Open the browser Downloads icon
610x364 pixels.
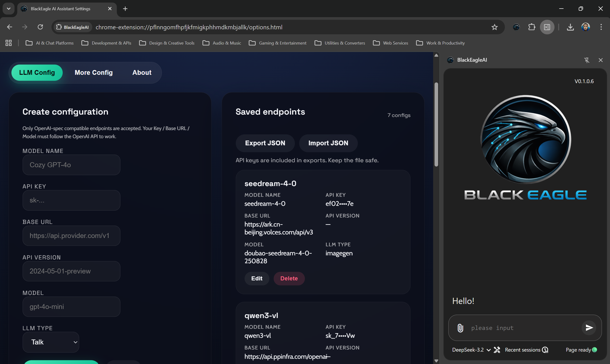coord(570,27)
